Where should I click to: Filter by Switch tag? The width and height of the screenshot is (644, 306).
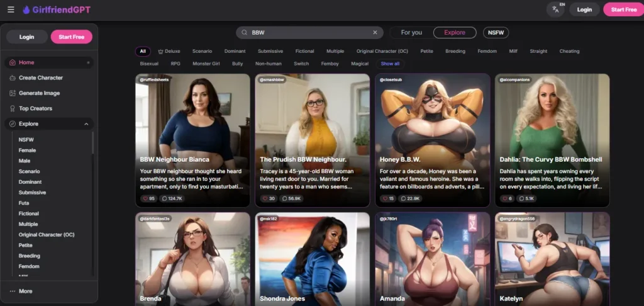click(301, 64)
